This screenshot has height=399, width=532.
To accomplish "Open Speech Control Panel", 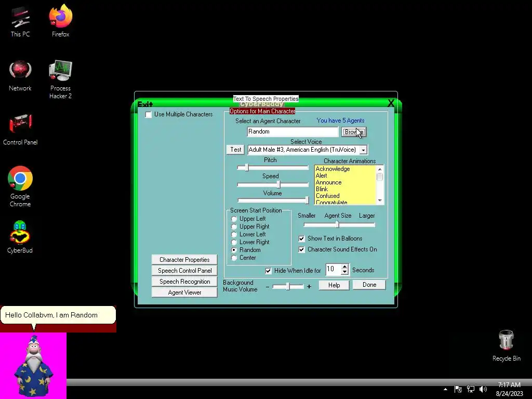I will [184, 270].
